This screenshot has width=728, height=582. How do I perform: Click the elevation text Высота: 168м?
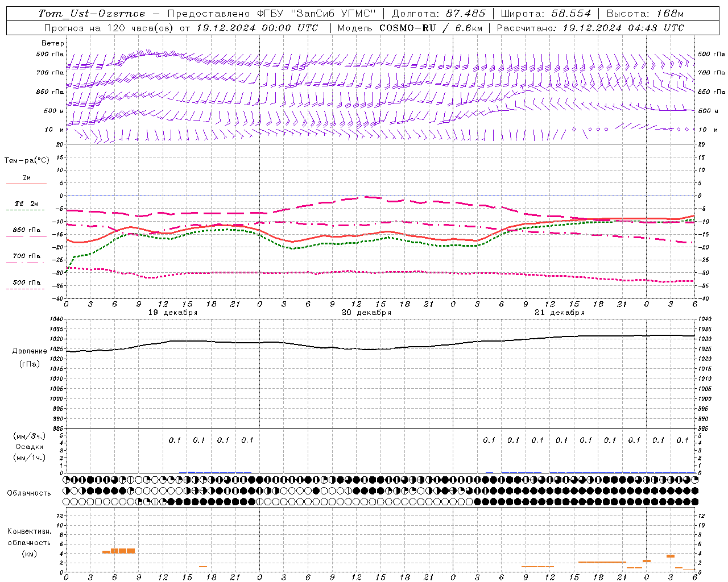coord(645,14)
